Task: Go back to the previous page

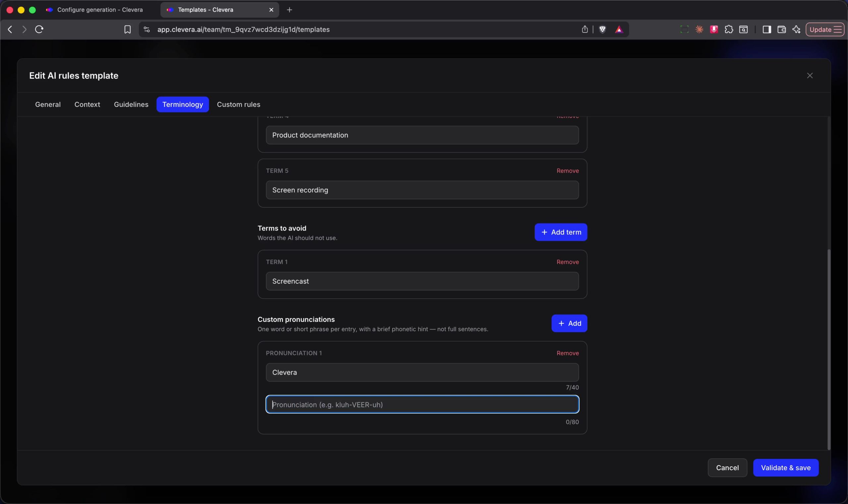Action: [x=10, y=29]
